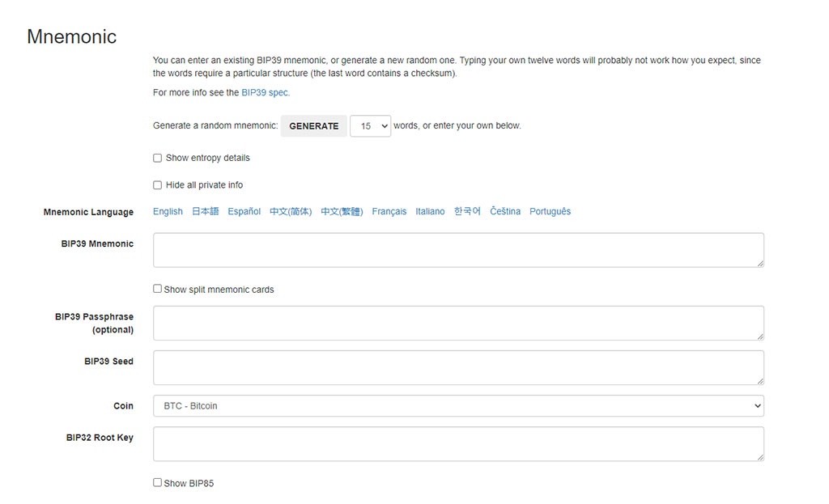
Task: Click the Coin field label
Action: point(123,406)
